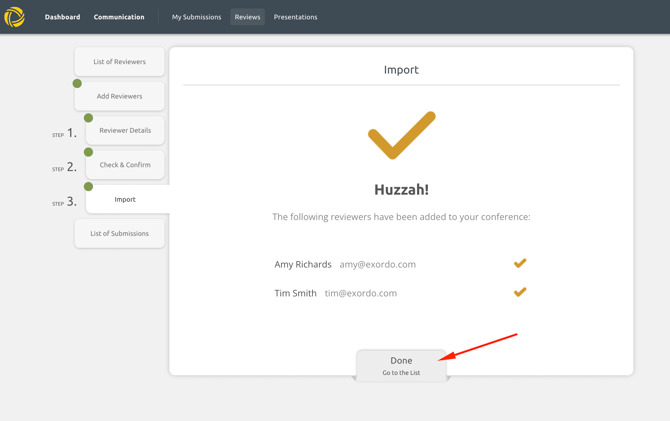Viewport: 670px width, 421px height.
Task: Open the Communication menu
Action: tap(119, 17)
